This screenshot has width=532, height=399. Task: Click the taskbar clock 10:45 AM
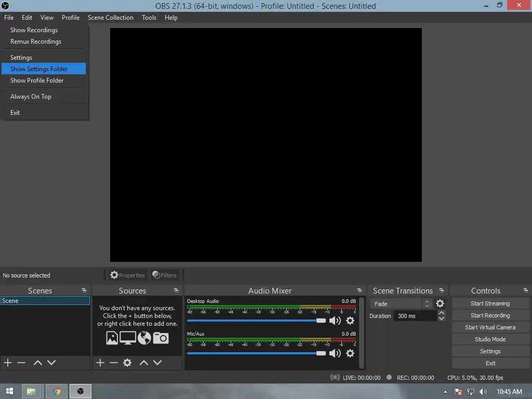coord(509,392)
